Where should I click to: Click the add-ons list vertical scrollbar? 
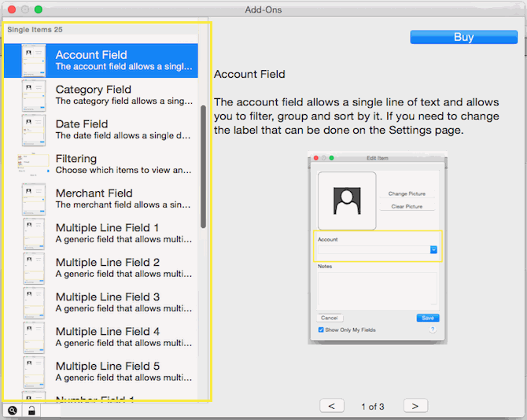(x=203, y=165)
